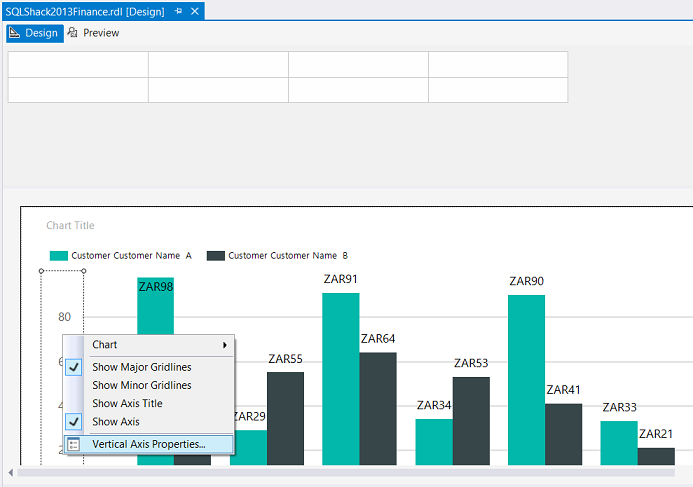
Task: Click the teal legend swatch for Customer A
Action: pyautogui.click(x=57, y=256)
